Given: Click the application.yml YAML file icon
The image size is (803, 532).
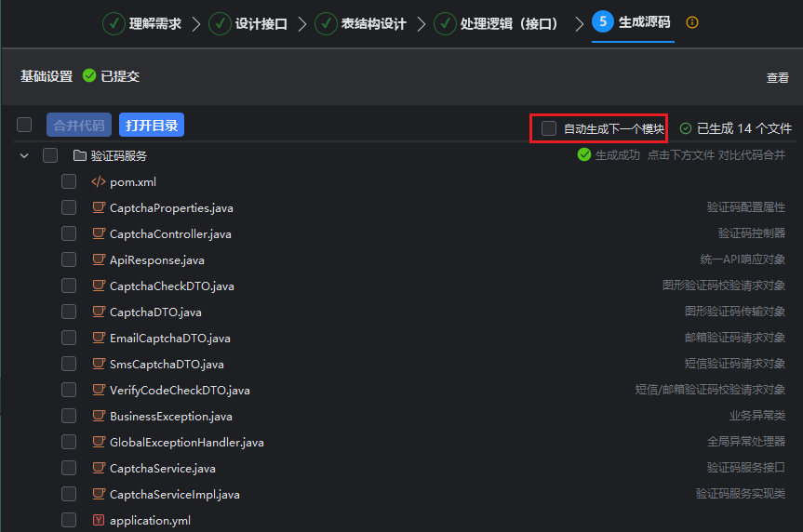Looking at the screenshot, I should coord(98,521).
